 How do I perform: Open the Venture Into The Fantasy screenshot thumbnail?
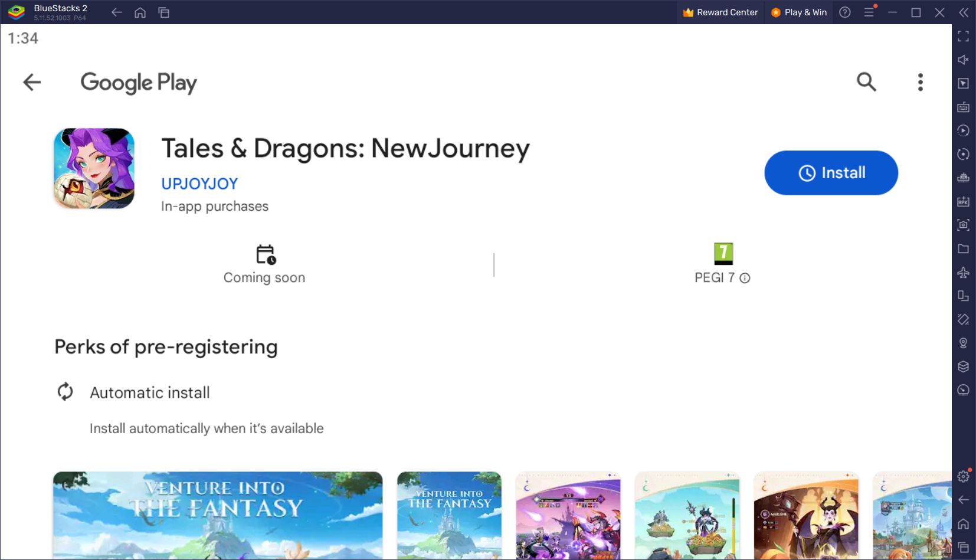pos(218,515)
